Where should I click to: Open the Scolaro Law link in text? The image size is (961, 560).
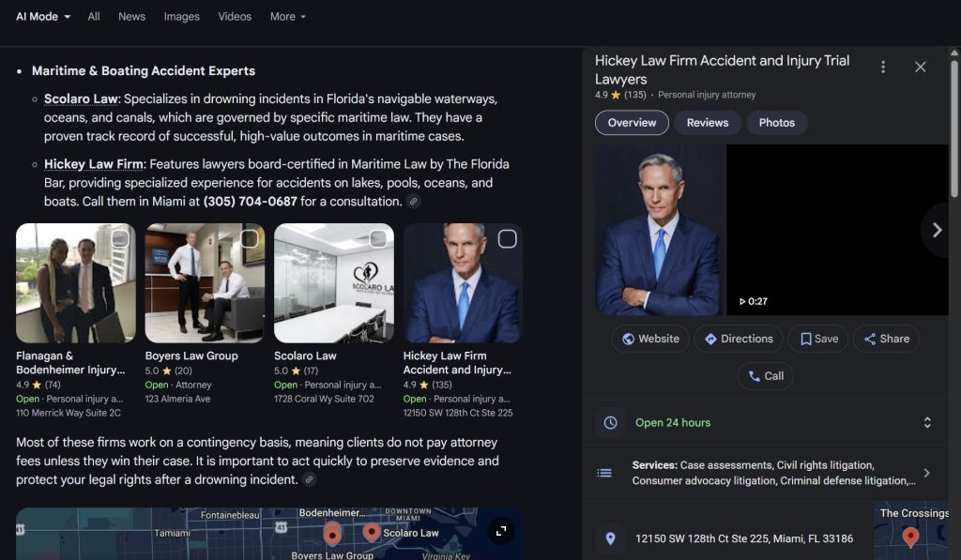click(81, 98)
